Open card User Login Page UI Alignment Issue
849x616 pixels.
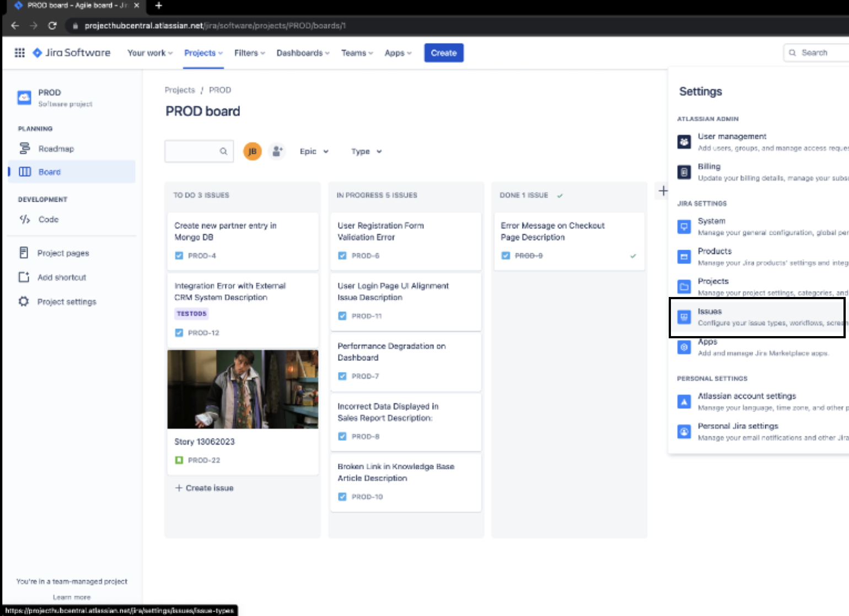[x=406, y=301]
